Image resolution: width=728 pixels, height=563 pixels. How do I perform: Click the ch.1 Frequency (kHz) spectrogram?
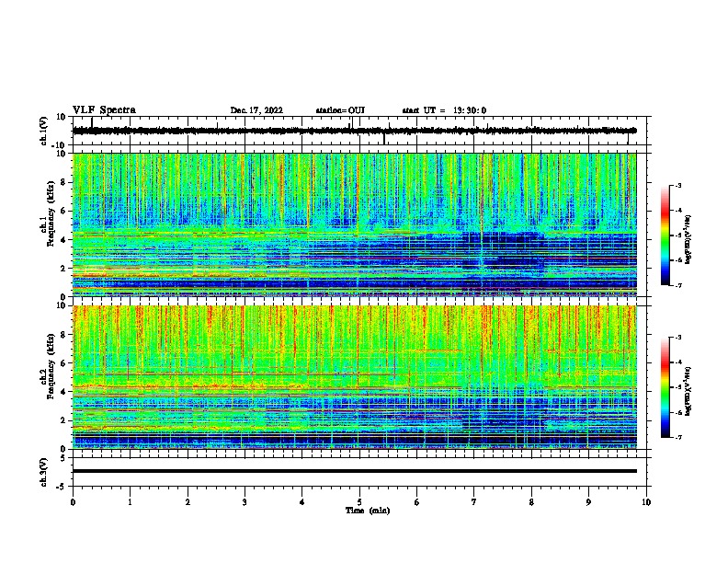355,224
